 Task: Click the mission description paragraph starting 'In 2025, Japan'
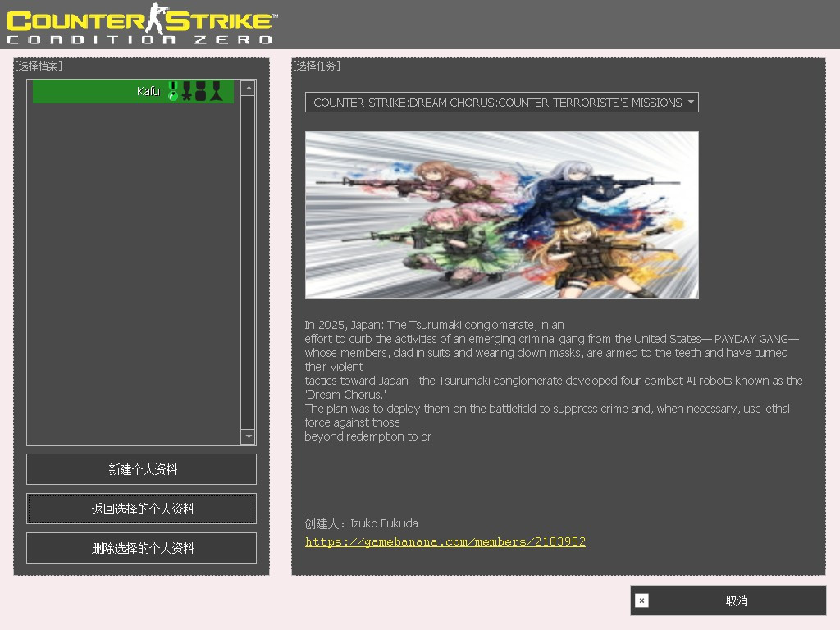pyautogui.click(x=554, y=381)
